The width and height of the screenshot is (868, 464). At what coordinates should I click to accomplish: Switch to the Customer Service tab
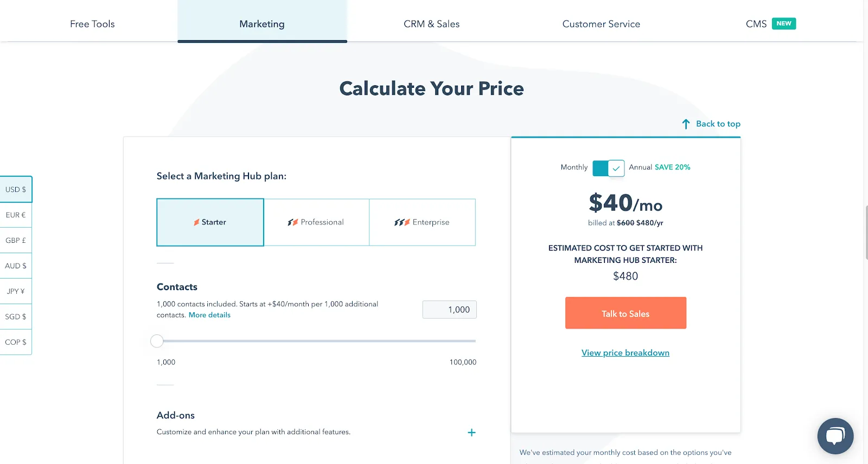click(601, 24)
